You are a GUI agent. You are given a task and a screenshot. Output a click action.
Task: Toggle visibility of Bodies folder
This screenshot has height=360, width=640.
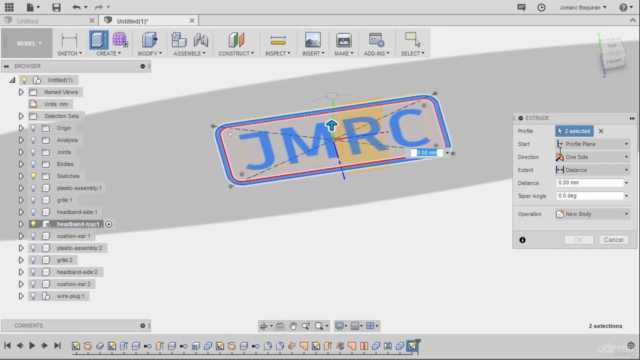33,164
